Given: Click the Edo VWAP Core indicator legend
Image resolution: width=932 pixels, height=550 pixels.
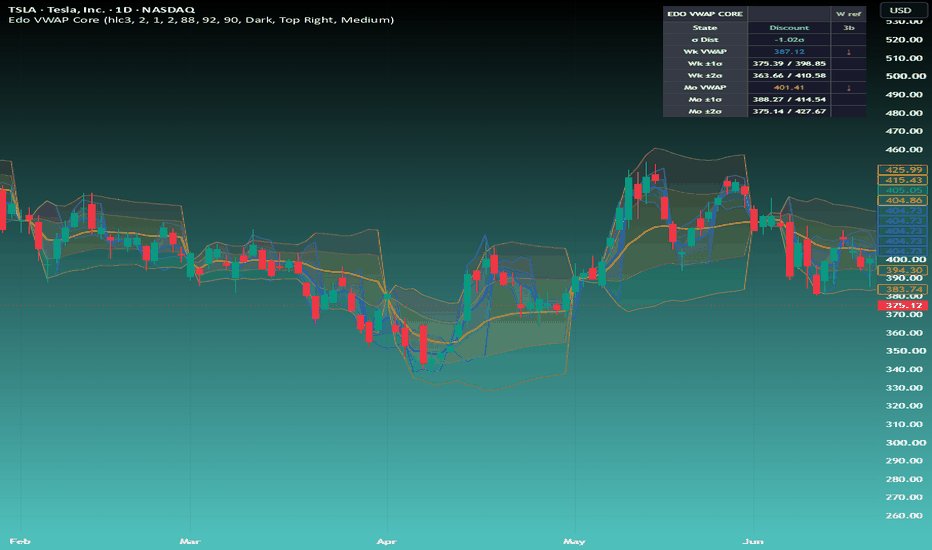Looking at the screenshot, I should click(x=201, y=20).
